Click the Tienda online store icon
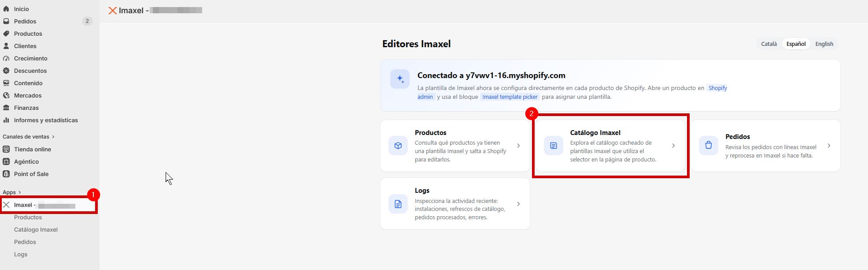Screen dimensions: 868x270 [x=6, y=149]
